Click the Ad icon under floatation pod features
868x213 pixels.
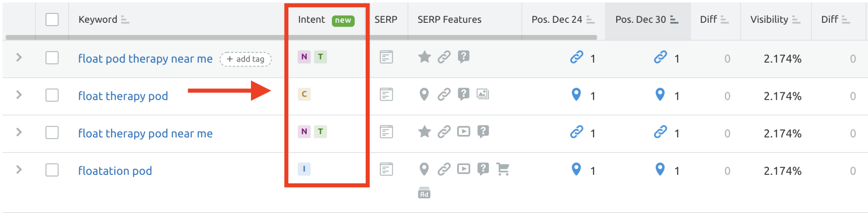(x=424, y=193)
